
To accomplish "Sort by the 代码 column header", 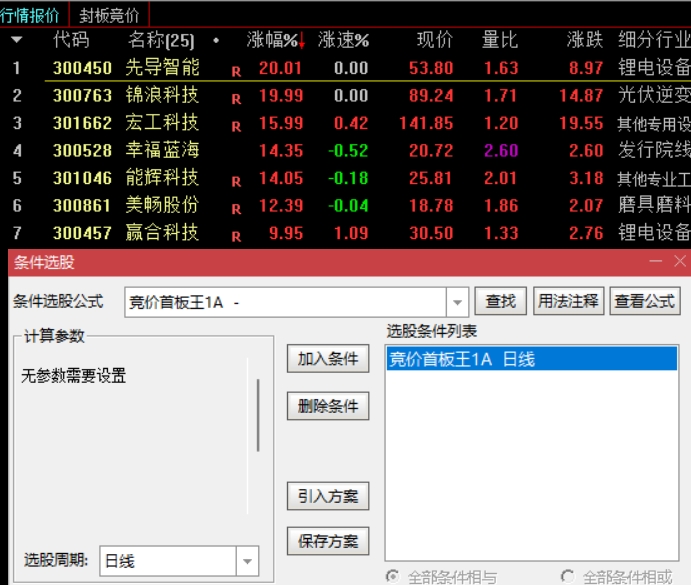I will coord(71,40).
